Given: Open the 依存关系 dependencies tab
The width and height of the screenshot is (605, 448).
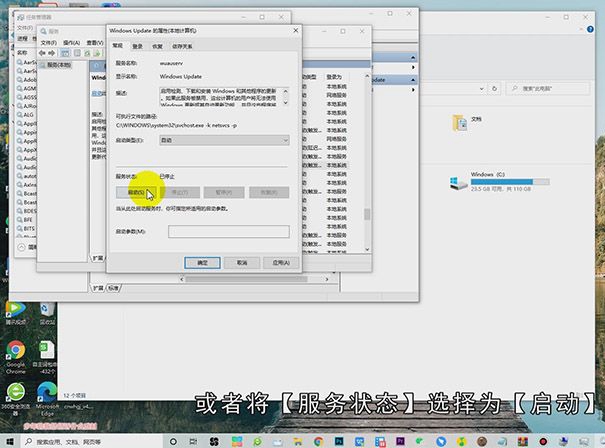Looking at the screenshot, I should [182, 46].
